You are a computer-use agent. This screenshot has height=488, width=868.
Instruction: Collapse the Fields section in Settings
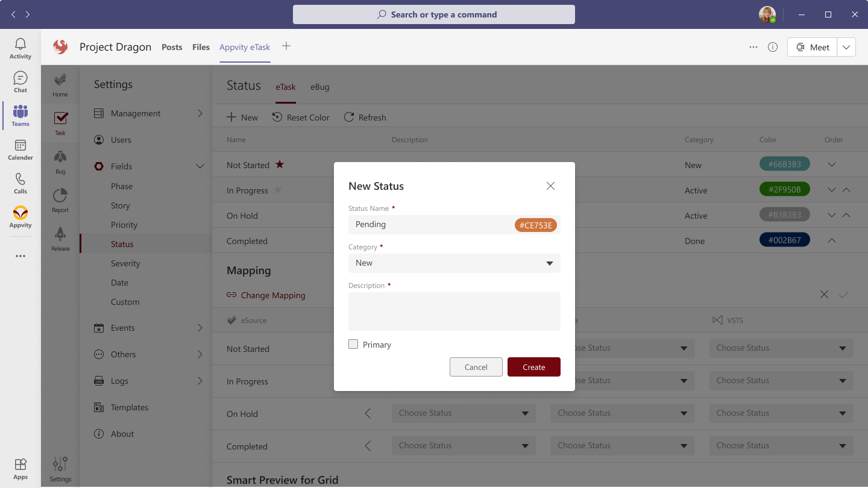tap(200, 166)
